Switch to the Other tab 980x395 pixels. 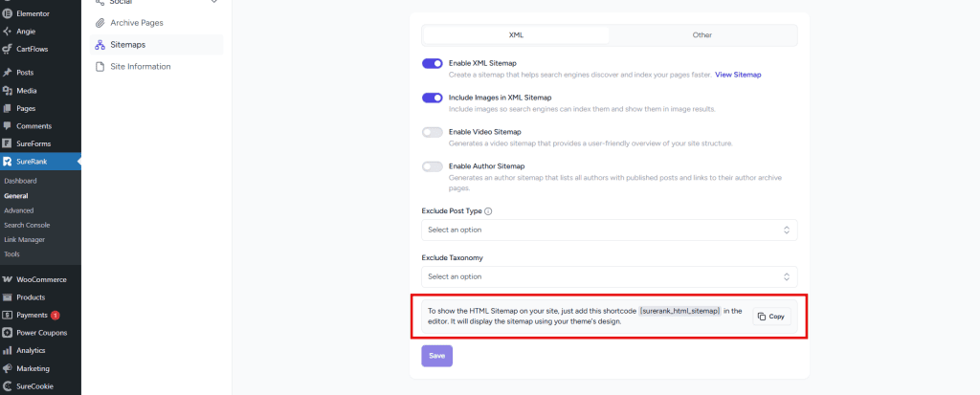coord(702,35)
